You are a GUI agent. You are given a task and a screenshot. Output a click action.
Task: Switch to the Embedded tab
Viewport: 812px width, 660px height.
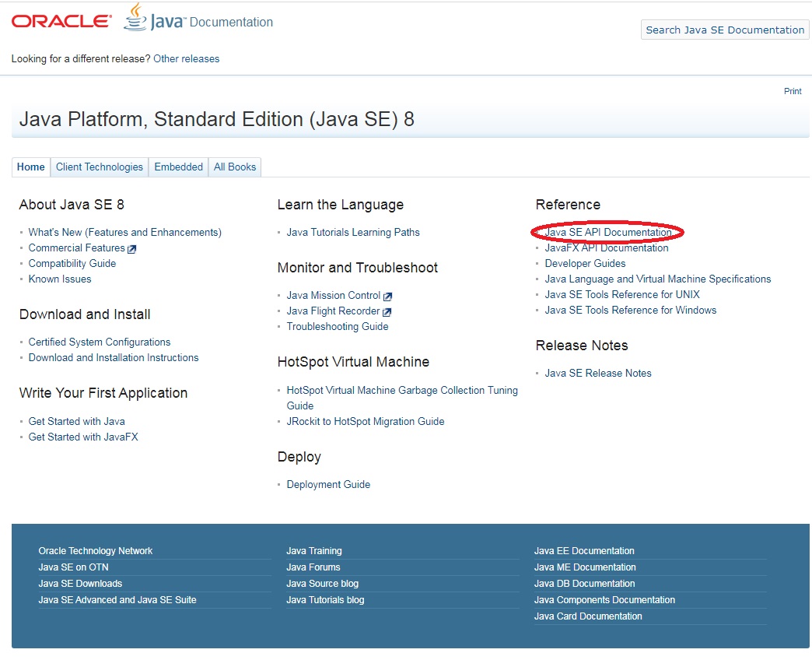coord(179,167)
